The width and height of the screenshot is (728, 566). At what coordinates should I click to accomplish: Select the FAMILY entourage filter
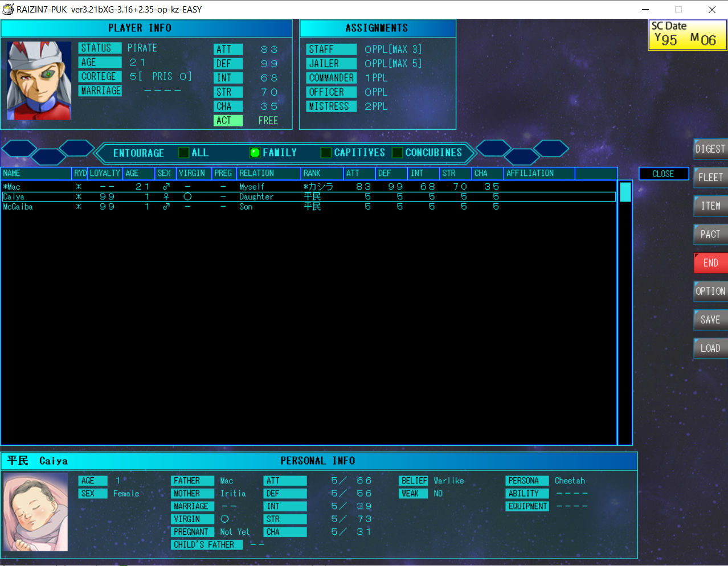(255, 153)
